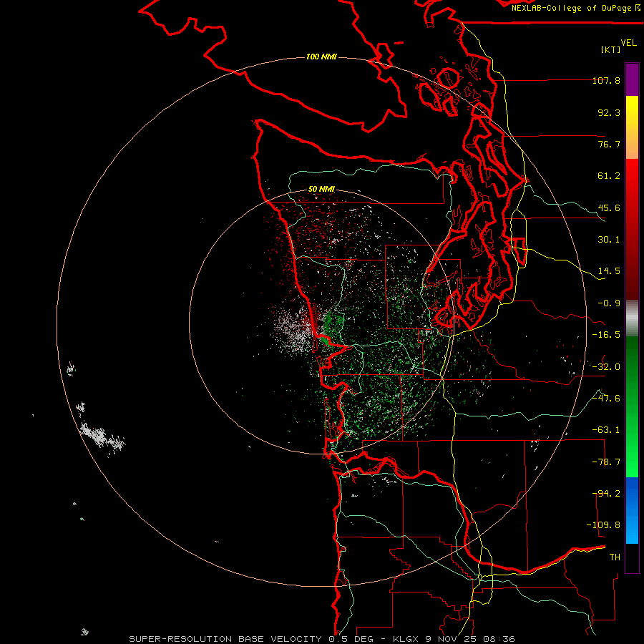
Task: Select the -32.0 velocity scale value
Action: tap(606, 367)
